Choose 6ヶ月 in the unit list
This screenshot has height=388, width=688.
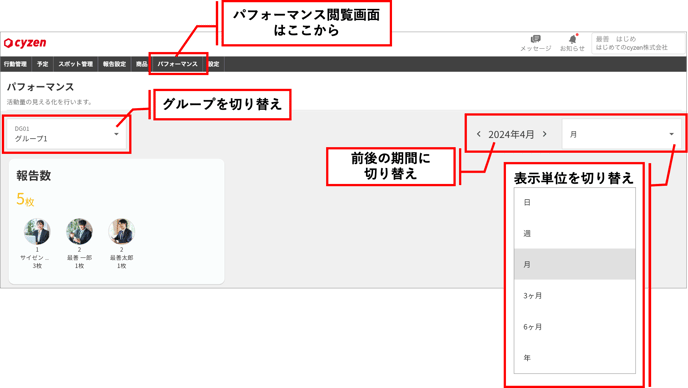coord(574,327)
